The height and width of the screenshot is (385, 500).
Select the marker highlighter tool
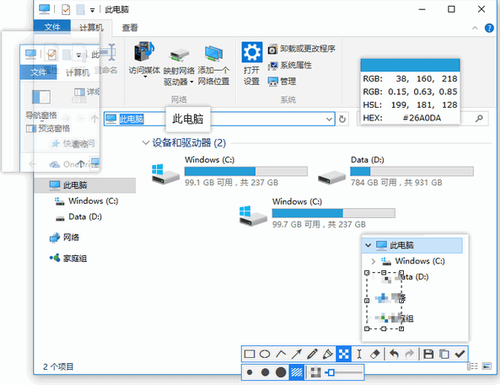(328, 354)
